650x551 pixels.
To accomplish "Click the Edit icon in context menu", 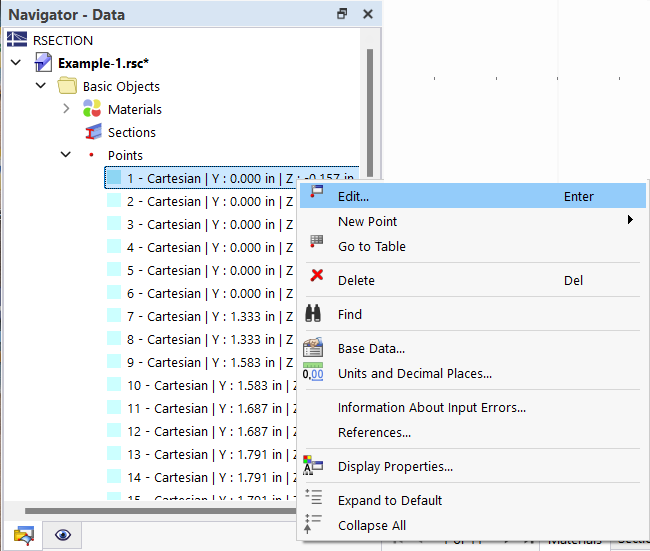I will tap(317, 192).
